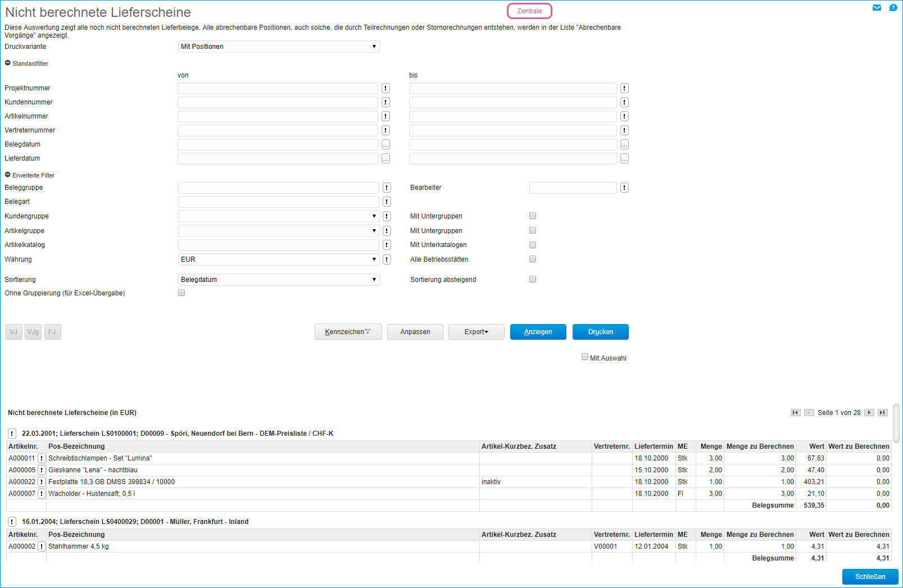Open date picker for Belegdatum von
903x588 pixels.
(385, 144)
